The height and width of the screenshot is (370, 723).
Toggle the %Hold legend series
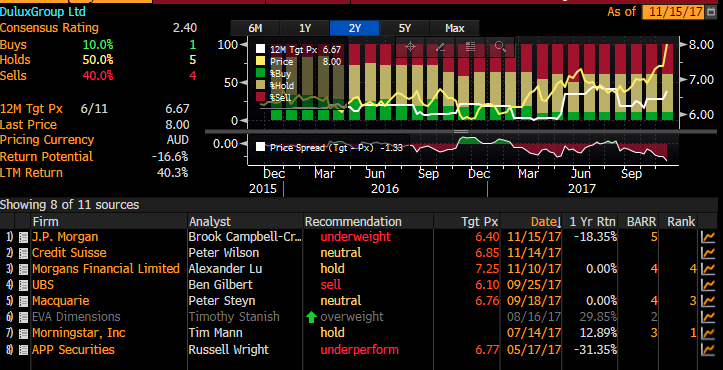(x=276, y=85)
